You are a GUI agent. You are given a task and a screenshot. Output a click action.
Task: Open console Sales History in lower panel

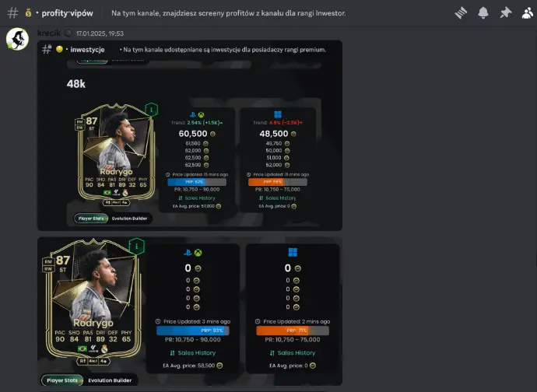pyautogui.click(x=193, y=352)
